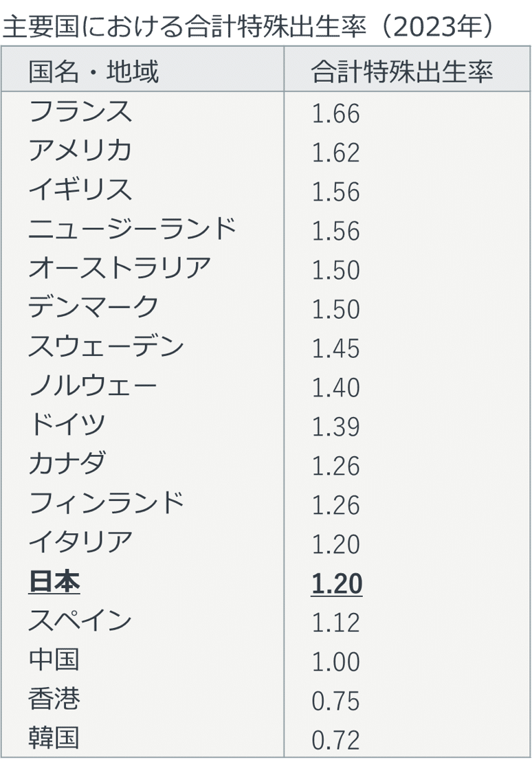Click the 国名・地域 column header
Screen dimensions: 532x773
93,71
